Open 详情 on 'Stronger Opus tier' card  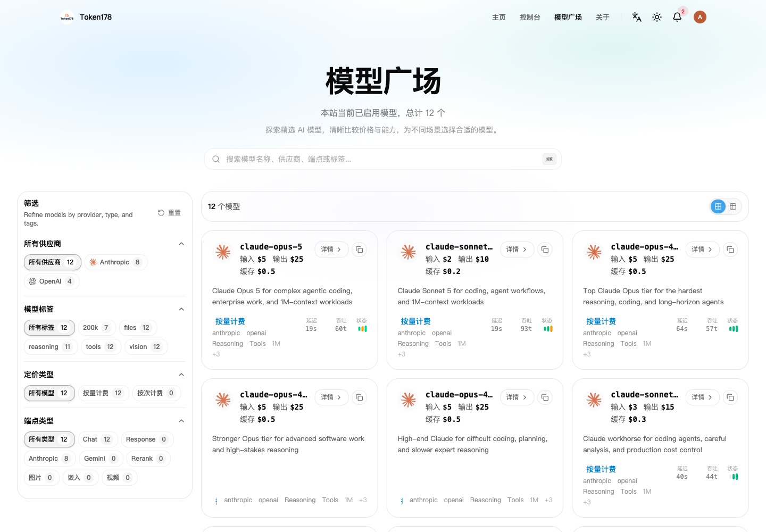click(x=332, y=397)
